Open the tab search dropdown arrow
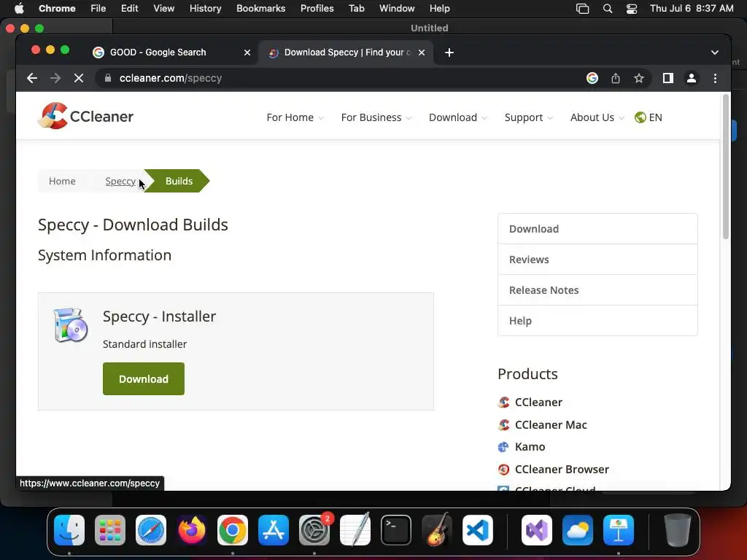 tap(715, 52)
